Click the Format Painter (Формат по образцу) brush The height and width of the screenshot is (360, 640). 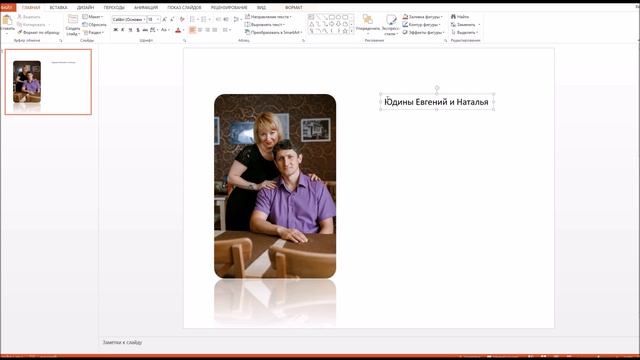pyautogui.click(x=20, y=32)
